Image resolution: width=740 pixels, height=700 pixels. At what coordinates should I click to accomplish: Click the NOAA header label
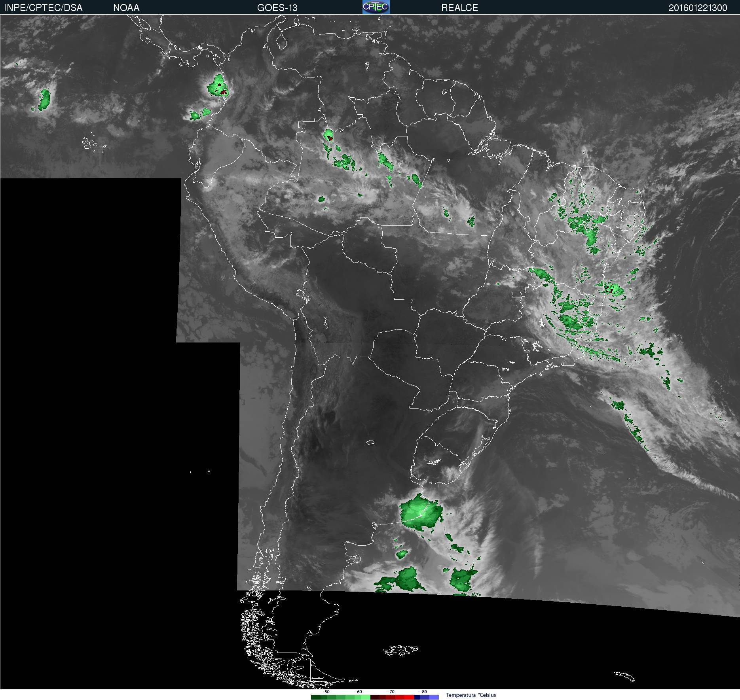click(x=126, y=8)
